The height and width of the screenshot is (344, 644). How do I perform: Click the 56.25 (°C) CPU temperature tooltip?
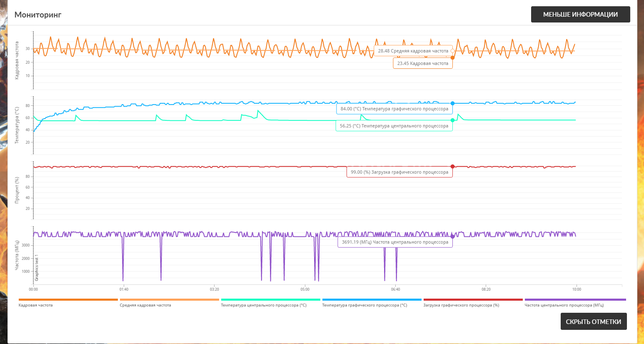[394, 126]
